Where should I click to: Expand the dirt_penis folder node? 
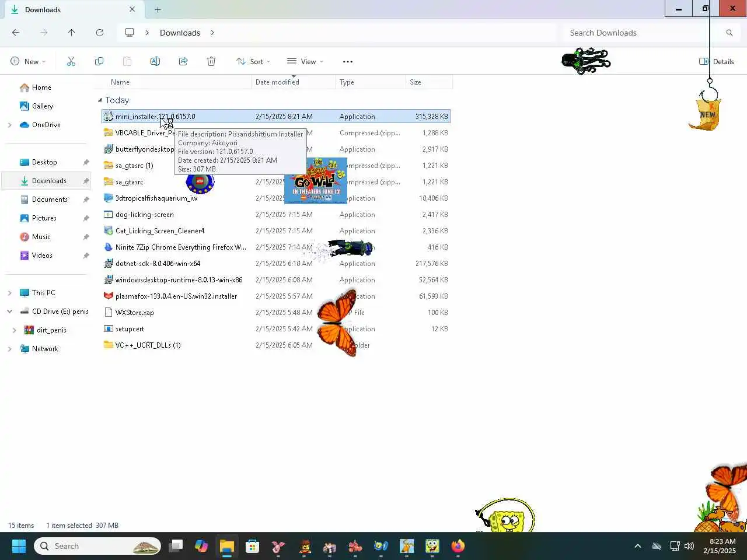click(15, 330)
